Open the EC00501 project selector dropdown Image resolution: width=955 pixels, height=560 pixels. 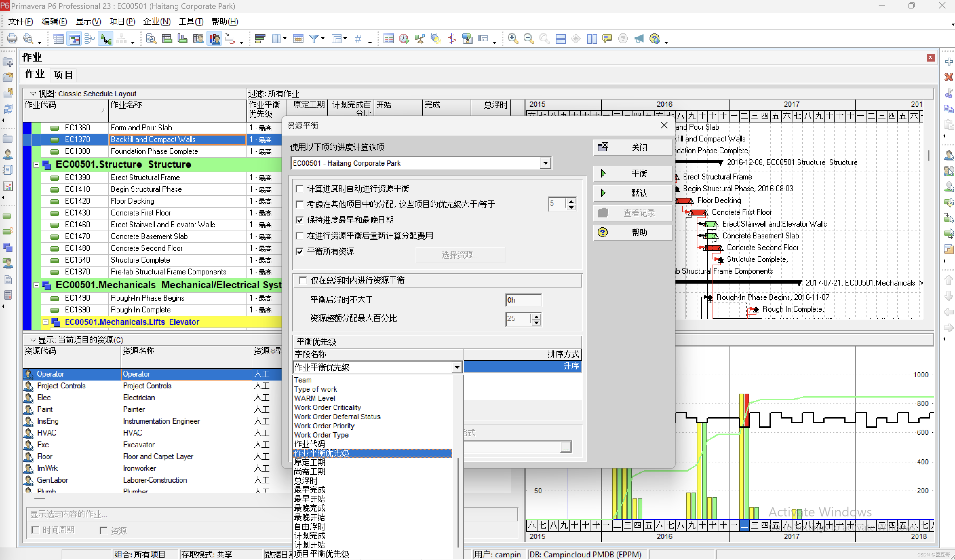545,163
